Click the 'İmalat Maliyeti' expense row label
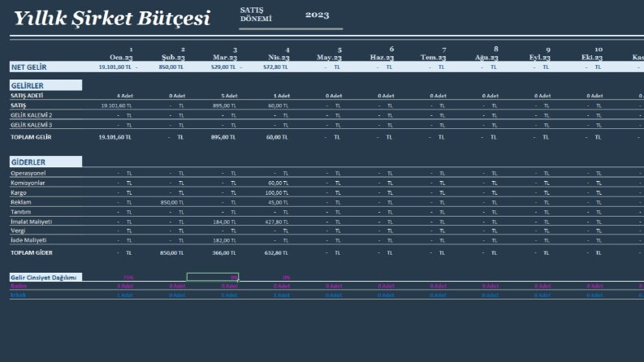 (x=31, y=222)
